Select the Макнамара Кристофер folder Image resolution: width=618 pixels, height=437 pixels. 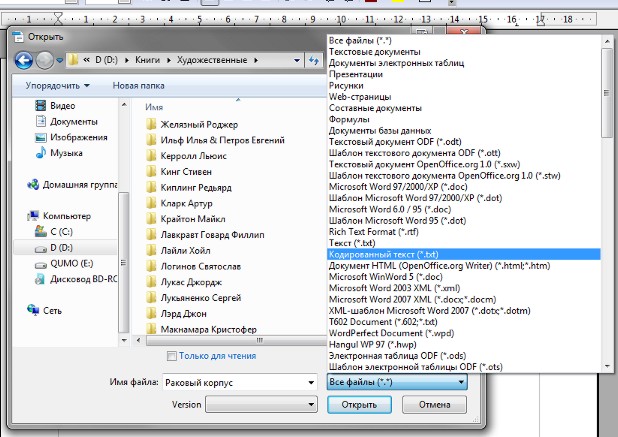coord(201,329)
